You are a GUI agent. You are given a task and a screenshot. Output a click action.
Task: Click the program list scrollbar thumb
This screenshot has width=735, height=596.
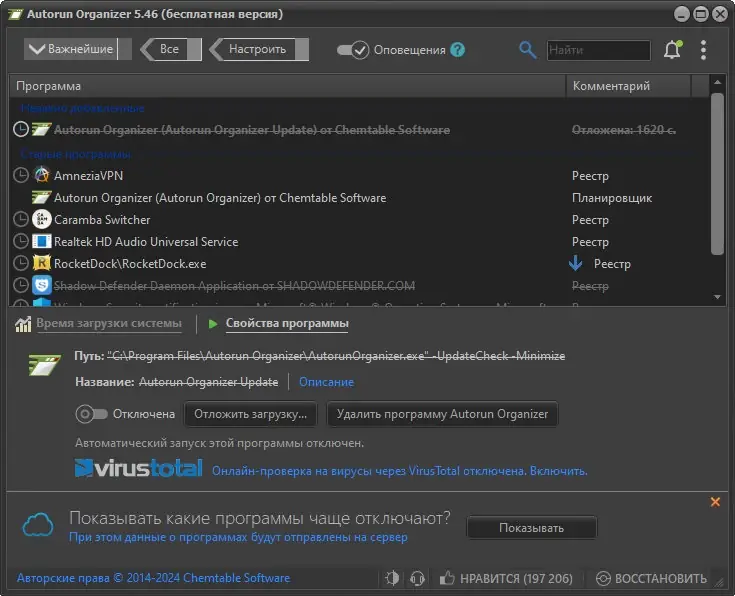click(717, 174)
